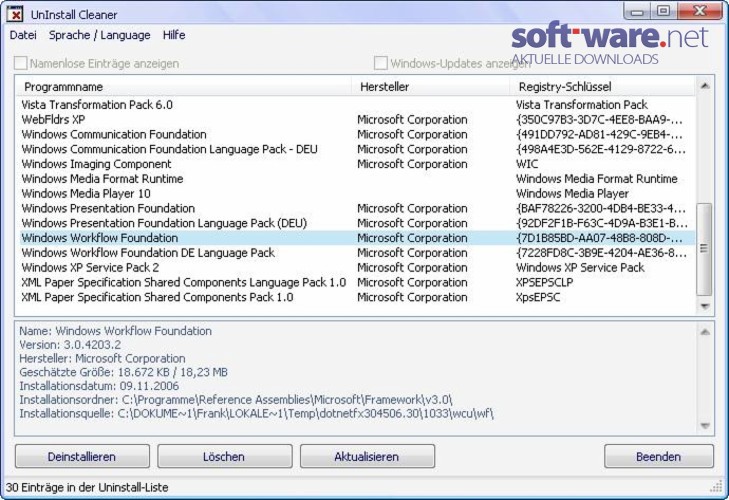Toggle Namenlose Einträge anzeigen checkbox

[20, 63]
